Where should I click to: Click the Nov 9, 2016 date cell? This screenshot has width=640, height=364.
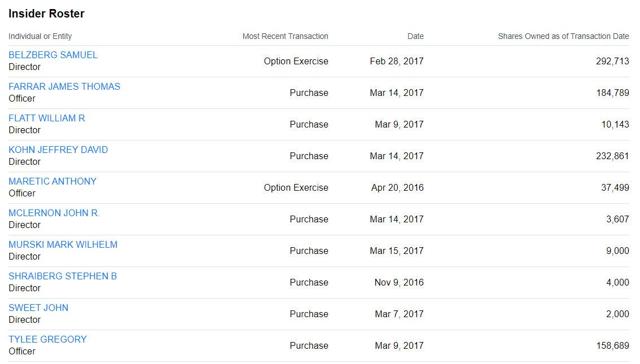[x=399, y=282]
